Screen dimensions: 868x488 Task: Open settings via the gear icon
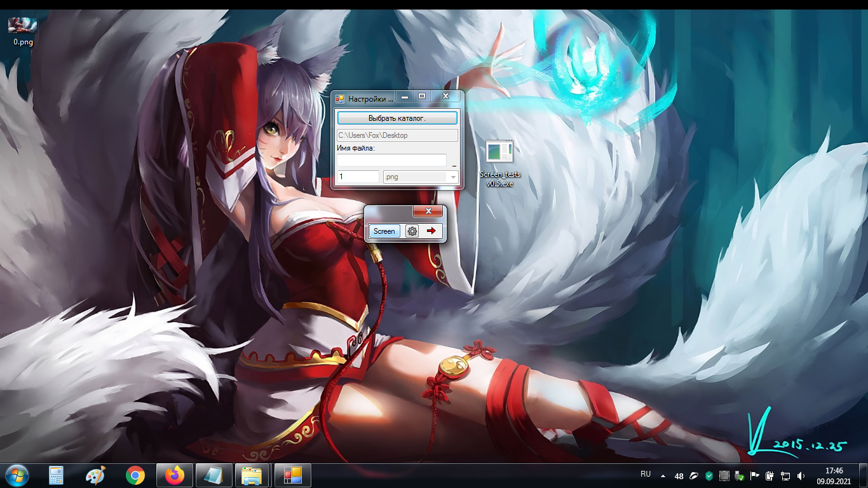(x=412, y=231)
